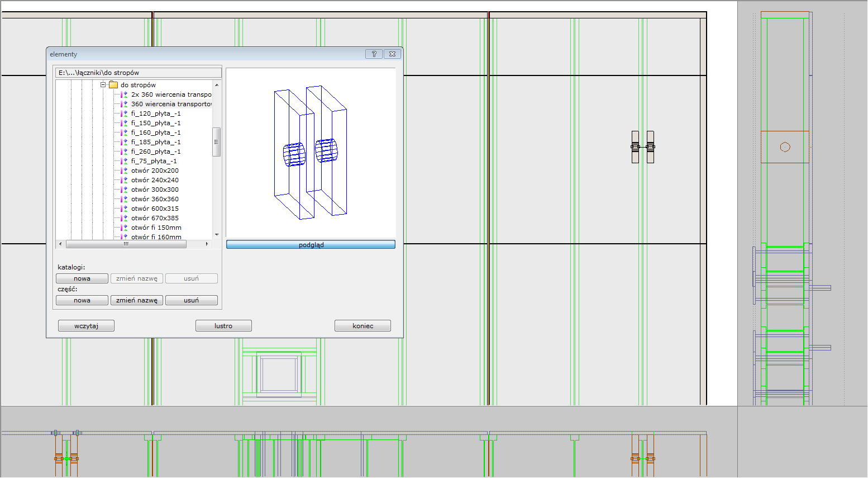Click icon beside 360 wiercenia transportowe
The width and height of the screenshot is (868, 478).
coord(125,104)
